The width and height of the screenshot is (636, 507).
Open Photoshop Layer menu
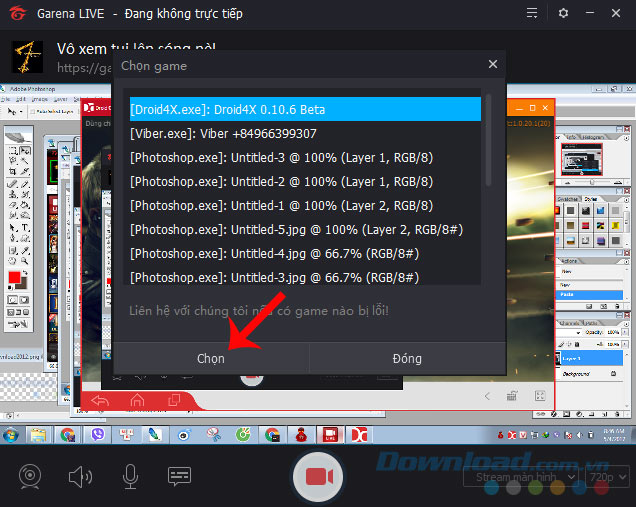pyautogui.click(x=60, y=99)
